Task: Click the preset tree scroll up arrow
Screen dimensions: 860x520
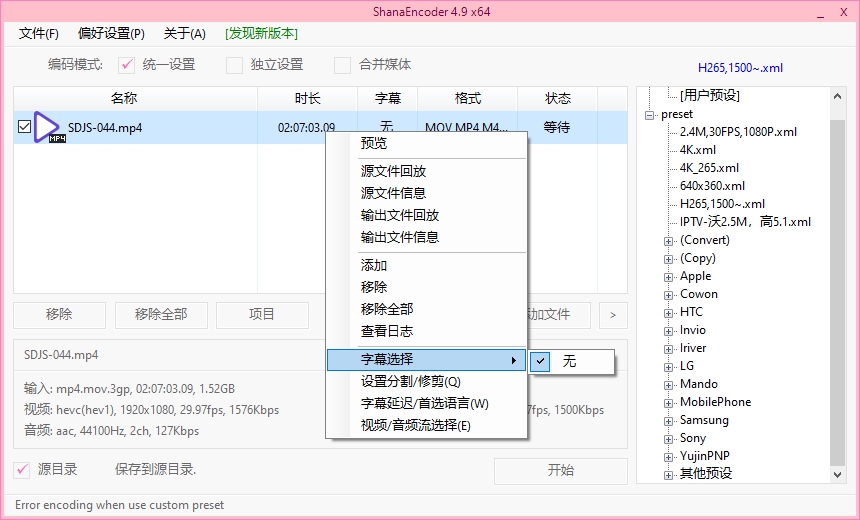Action: pos(838,97)
